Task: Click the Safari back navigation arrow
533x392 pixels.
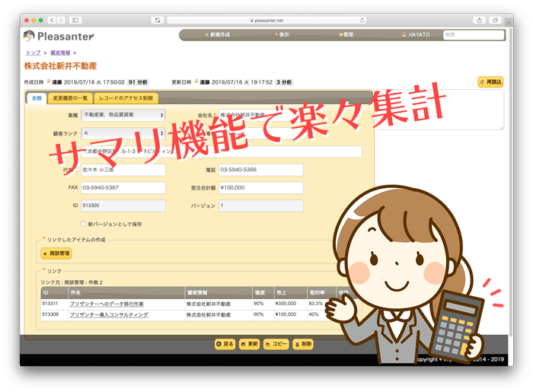Action: 52,21
